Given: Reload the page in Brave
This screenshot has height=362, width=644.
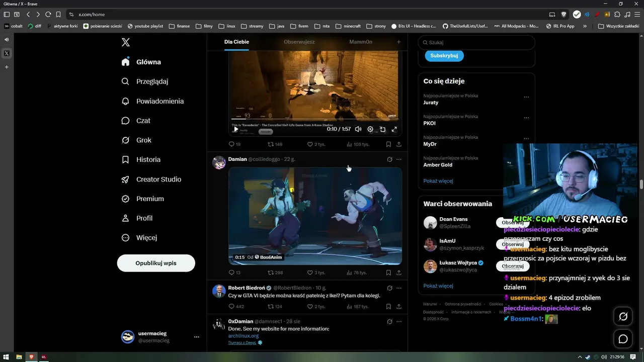Looking at the screenshot, I should click(48, 15).
